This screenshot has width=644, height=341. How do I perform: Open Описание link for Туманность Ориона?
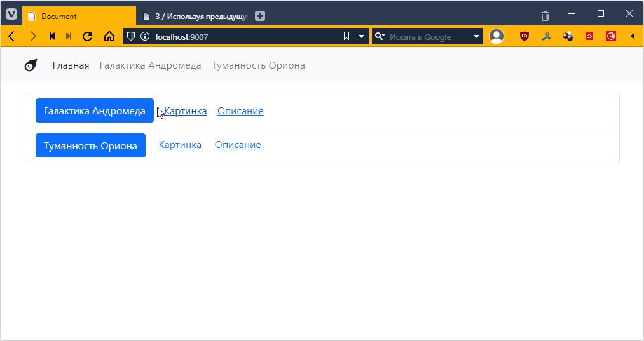(238, 145)
